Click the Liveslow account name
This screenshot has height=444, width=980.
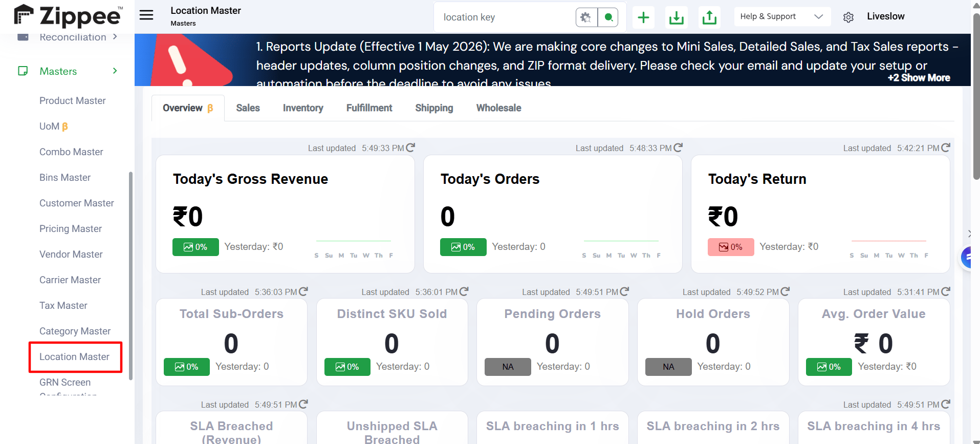(886, 16)
